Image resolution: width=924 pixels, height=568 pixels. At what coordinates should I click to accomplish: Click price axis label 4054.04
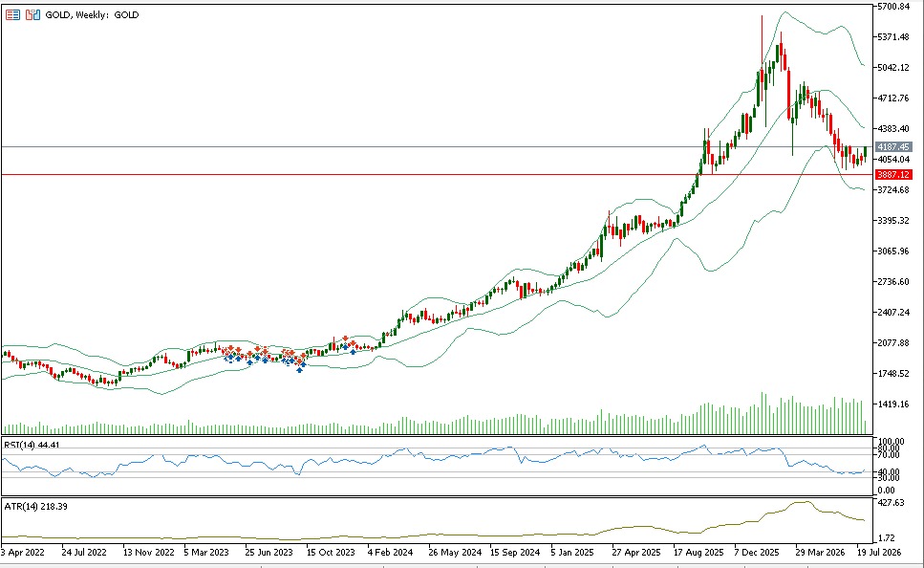coord(893,160)
